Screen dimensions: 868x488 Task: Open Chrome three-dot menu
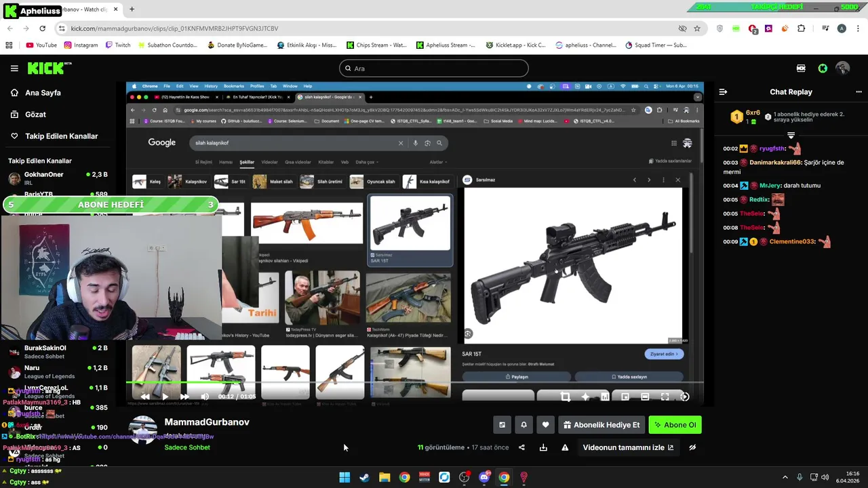[x=858, y=28]
